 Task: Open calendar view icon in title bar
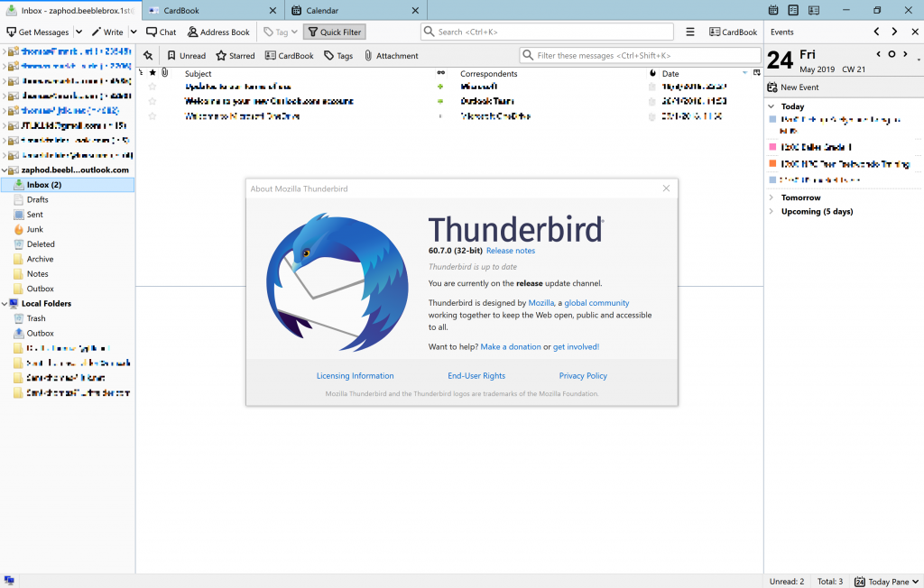pyautogui.click(x=773, y=10)
